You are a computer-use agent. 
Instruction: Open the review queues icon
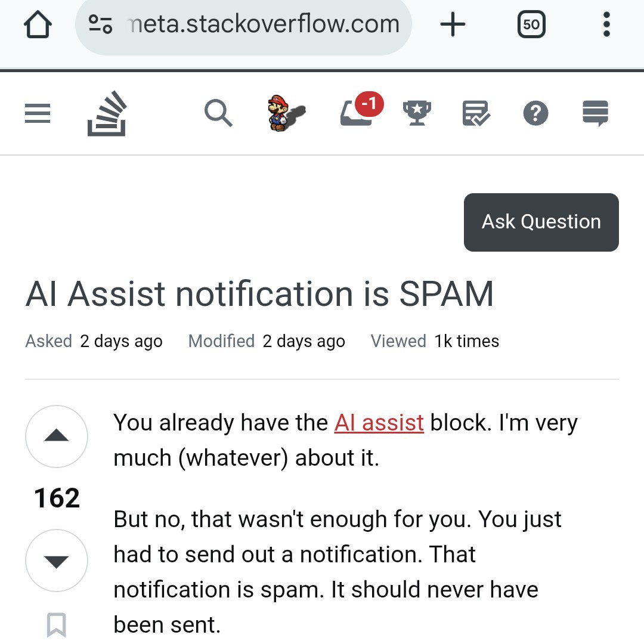[476, 113]
